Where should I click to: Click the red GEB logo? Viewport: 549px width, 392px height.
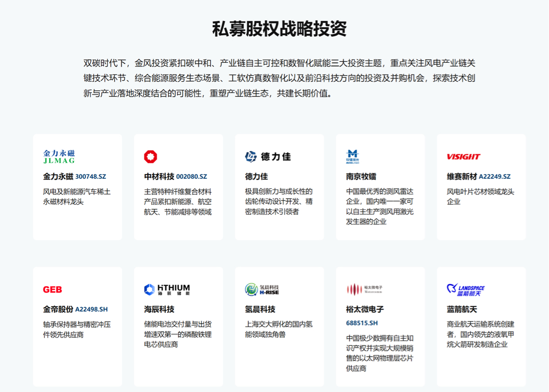click(x=53, y=290)
